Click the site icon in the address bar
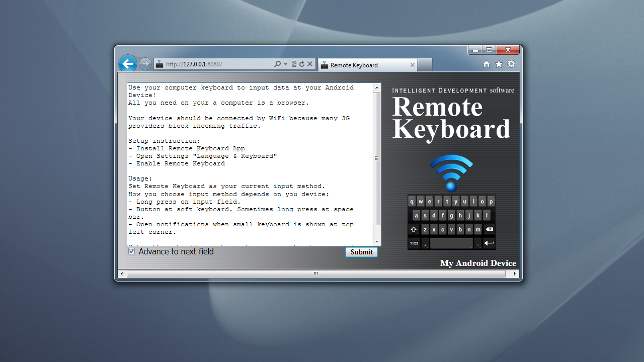Image resolution: width=644 pixels, height=362 pixels. pyautogui.click(x=159, y=64)
